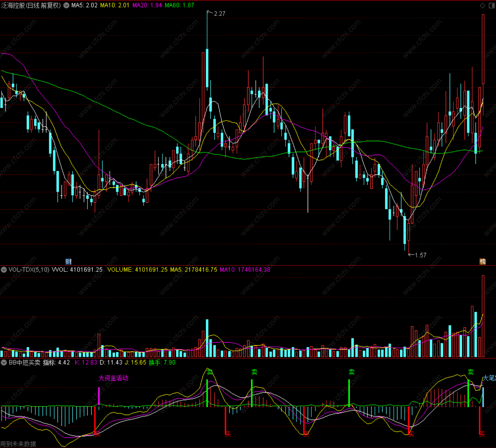
Task: Open the VOL-TDX indicator dropdown arrow
Action: (x=4, y=269)
